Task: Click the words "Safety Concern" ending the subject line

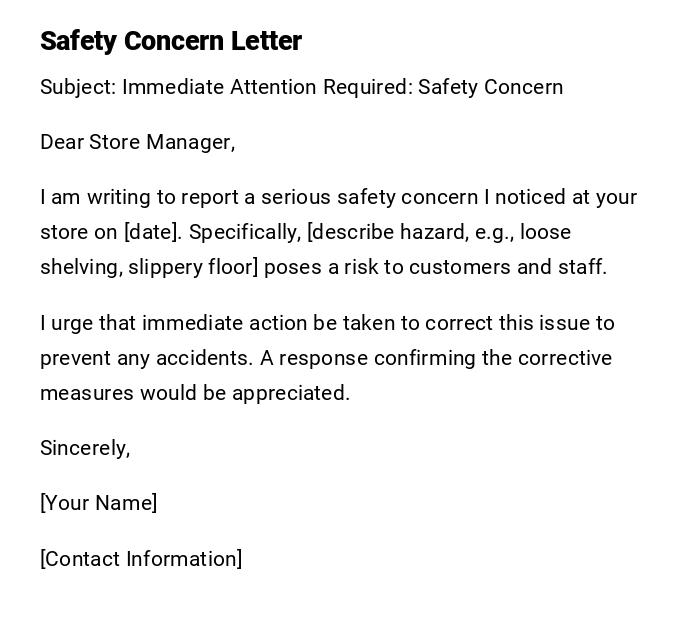Action: click(490, 87)
